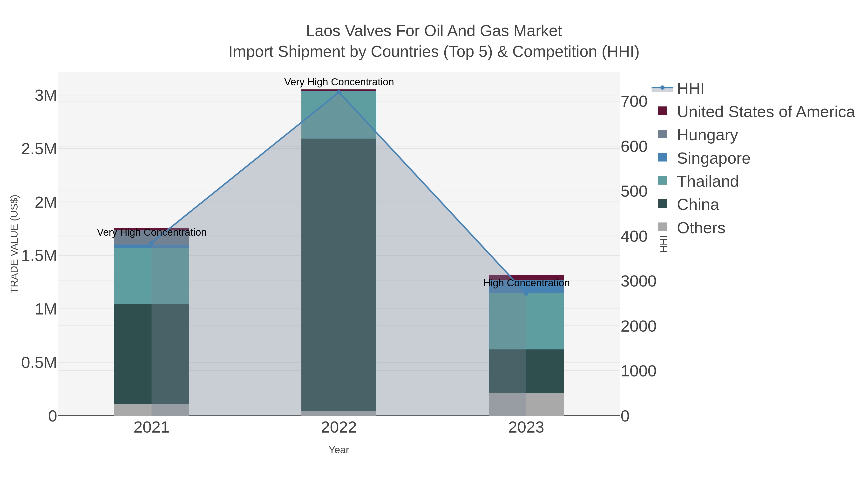Click the 2000 tick on right axis
Viewport: 868px width, 488px height.
point(638,326)
